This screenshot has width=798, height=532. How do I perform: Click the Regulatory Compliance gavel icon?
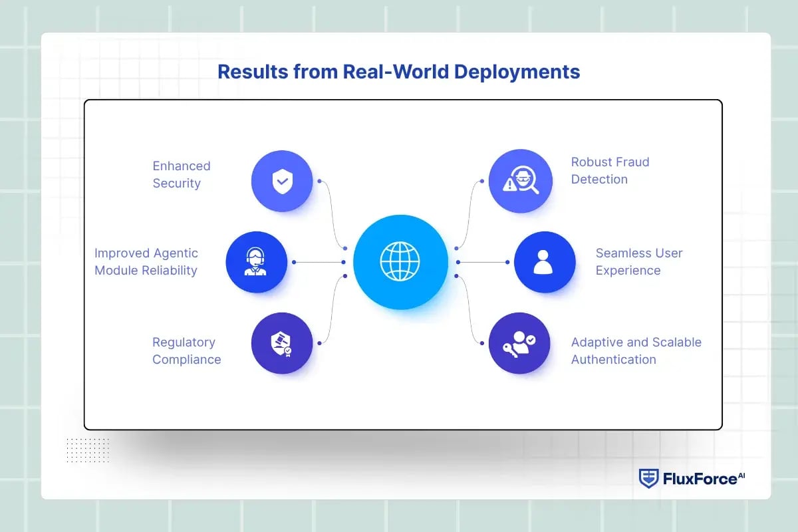point(282,343)
